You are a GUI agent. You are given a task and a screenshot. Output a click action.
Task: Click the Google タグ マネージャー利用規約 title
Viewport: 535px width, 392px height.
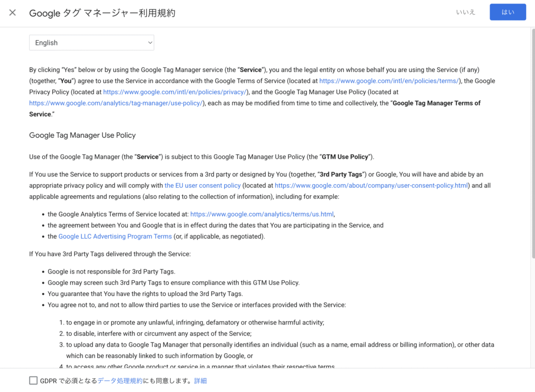pyautogui.click(x=102, y=13)
